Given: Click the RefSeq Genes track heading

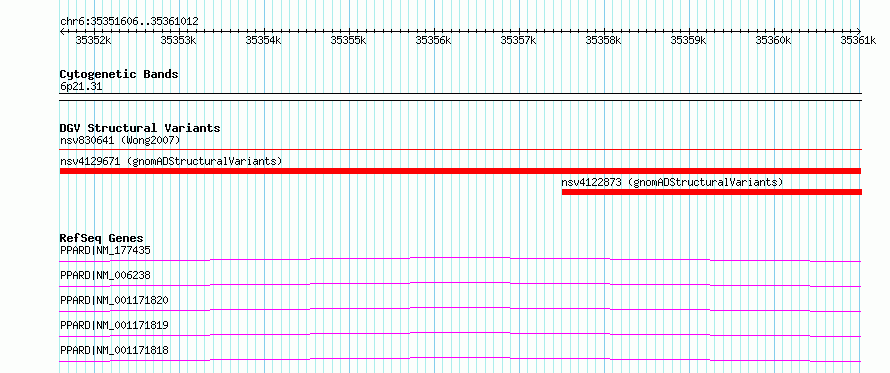Looking at the screenshot, I should click(x=102, y=238).
